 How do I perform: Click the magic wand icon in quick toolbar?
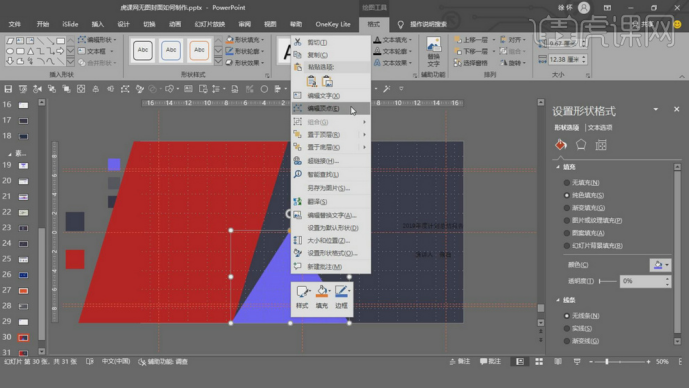(x=387, y=89)
